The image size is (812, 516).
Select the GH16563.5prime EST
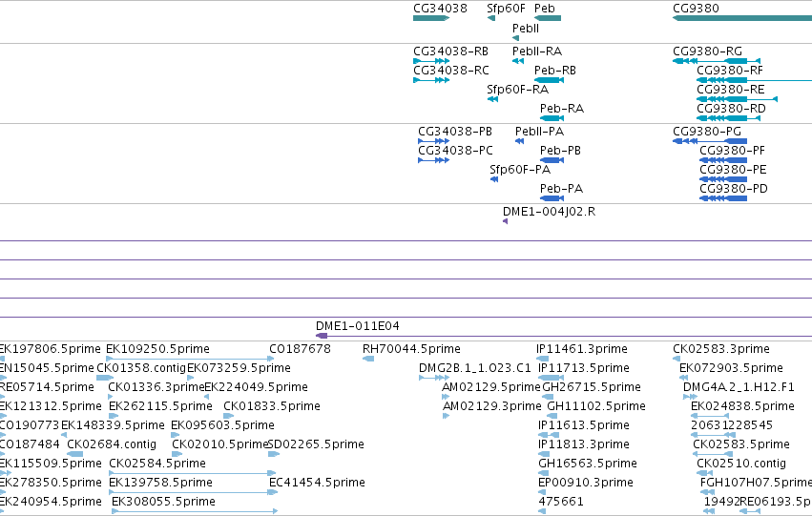click(544, 474)
